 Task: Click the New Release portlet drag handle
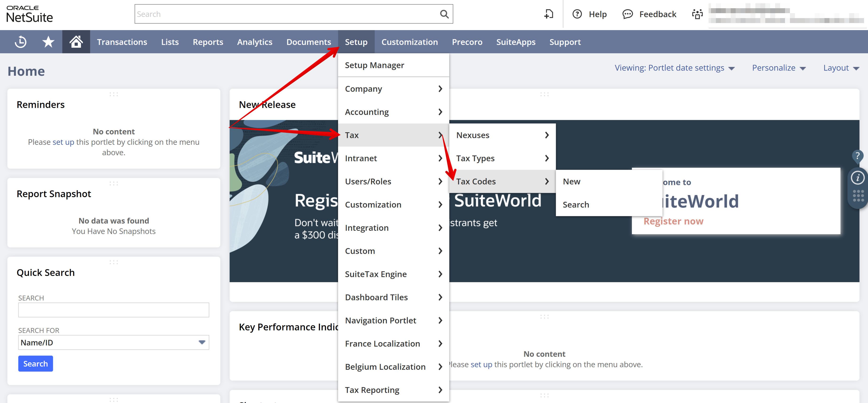(544, 94)
